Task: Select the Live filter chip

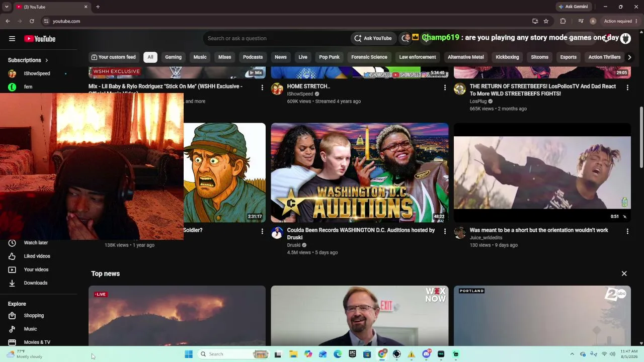Action: (303, 57)
